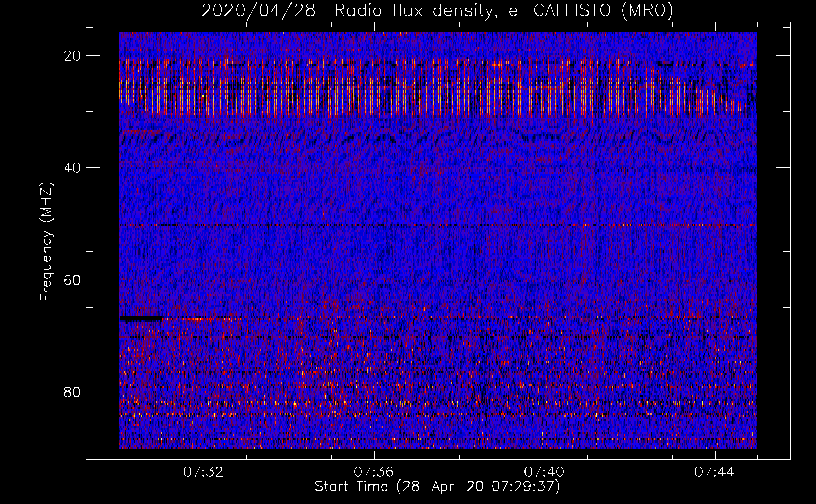The image size is (816, 504).
Task: Click the '20' frequency tick label
Action: pos(73,56)
